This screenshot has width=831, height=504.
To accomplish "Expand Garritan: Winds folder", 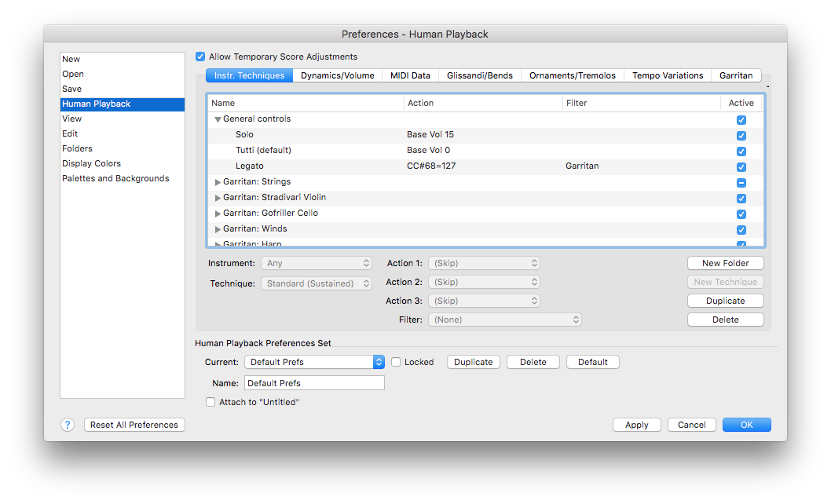I will (x=218, y=229).
